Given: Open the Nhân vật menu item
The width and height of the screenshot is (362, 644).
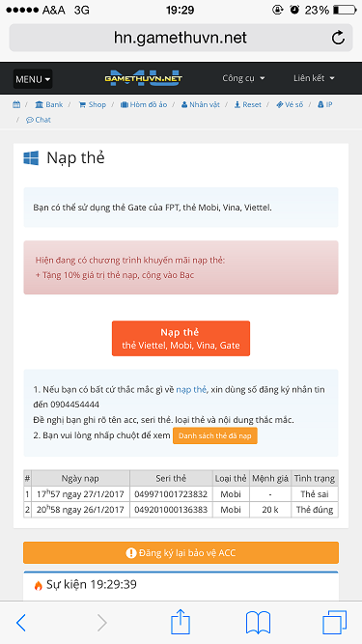Looking at the screenshot, I should click(201, 104).
